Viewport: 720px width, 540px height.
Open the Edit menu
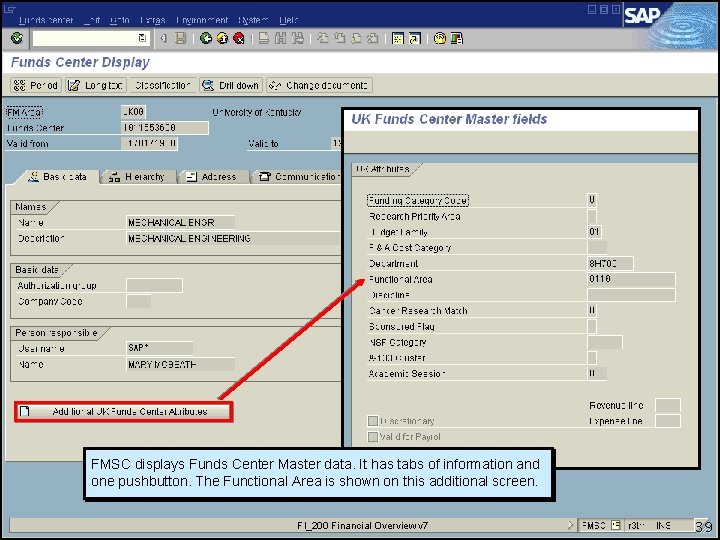pos(92,20)
